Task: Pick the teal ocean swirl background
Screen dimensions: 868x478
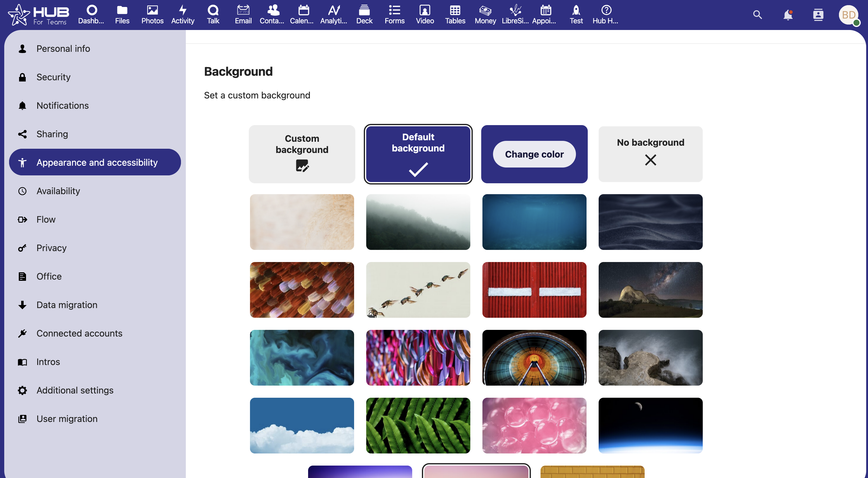Action: [302, 357]
